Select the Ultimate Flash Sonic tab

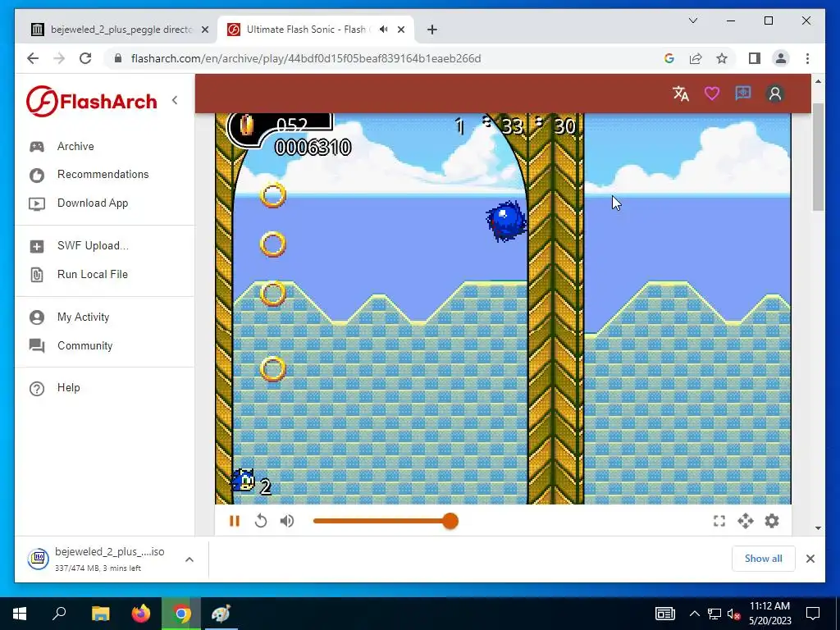coord(305,30)
